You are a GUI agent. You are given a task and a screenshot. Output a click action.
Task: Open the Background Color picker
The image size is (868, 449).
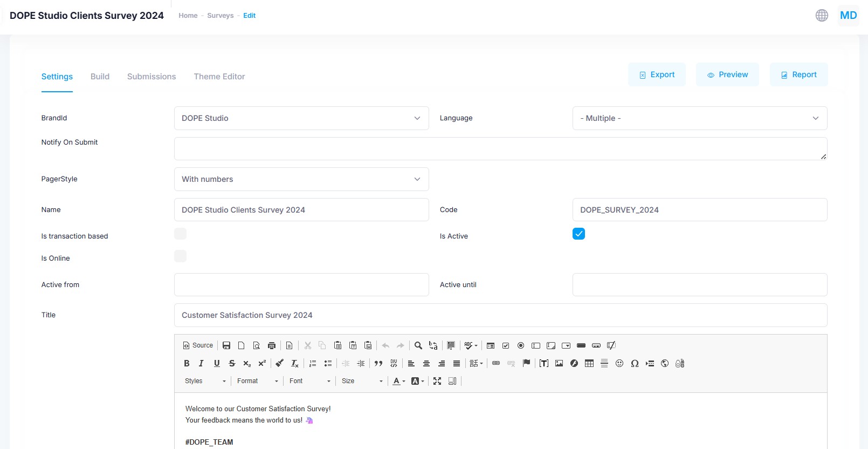click(417, 381)
